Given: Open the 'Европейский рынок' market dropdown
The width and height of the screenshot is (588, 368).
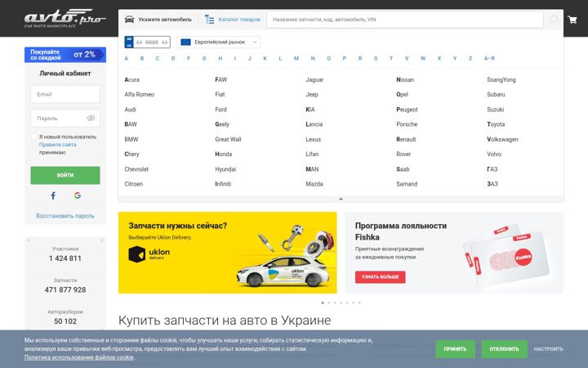Looking at the screenshot, I should point(219,42).
